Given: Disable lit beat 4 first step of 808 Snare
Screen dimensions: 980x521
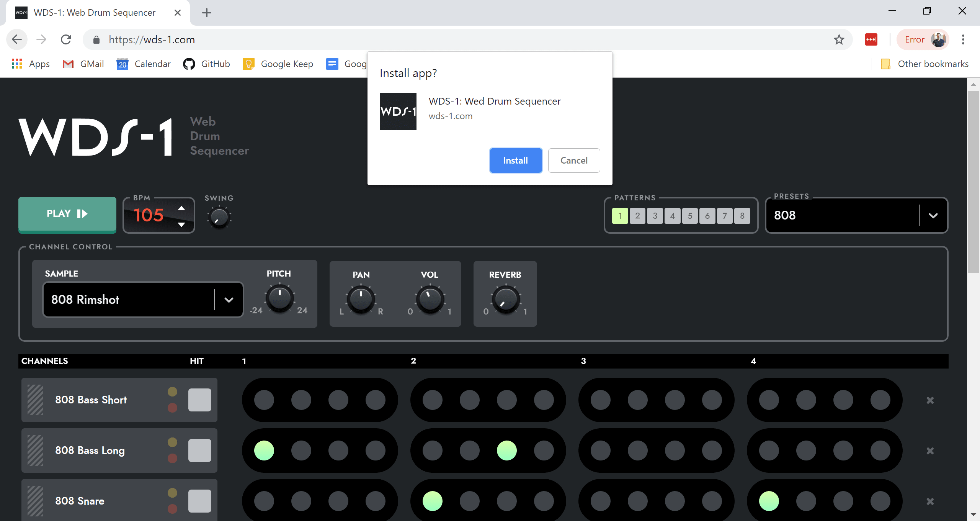Looking at the screenshot, I should point(769,501).
